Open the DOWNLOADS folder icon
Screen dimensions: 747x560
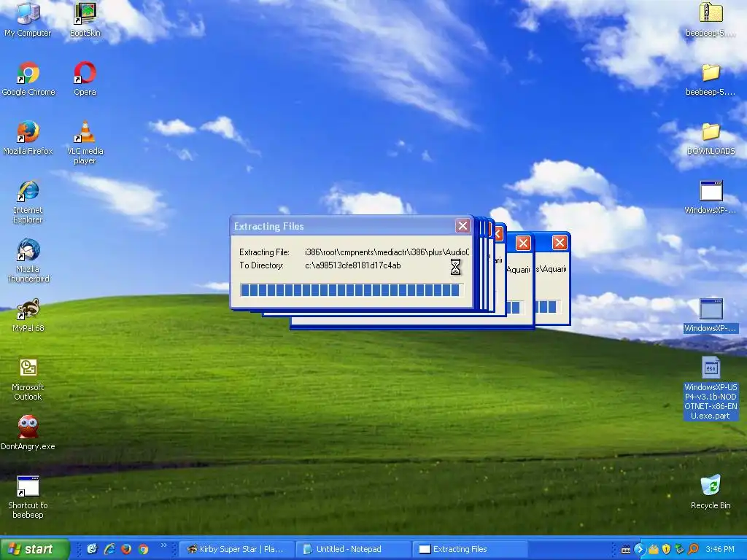click(x=711, y=139)
